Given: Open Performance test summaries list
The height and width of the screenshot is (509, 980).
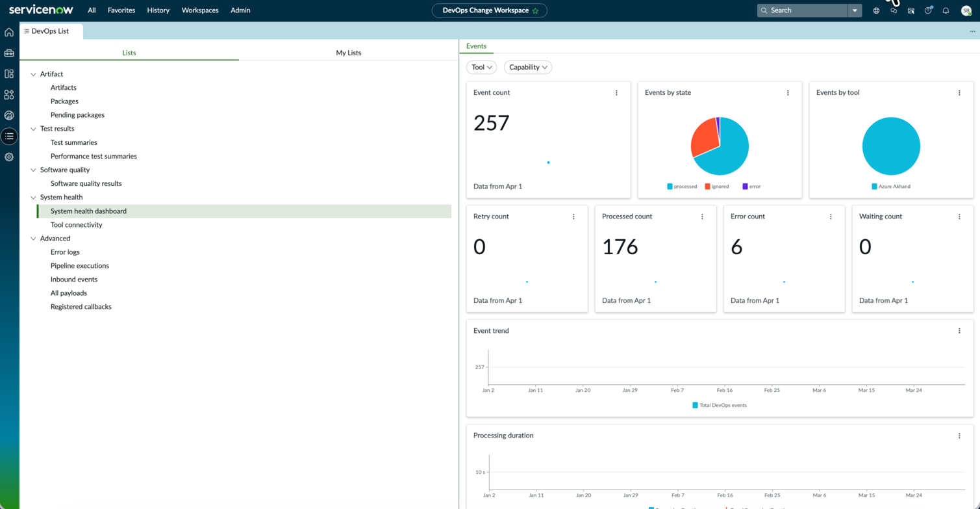Looking at the screenshot, I should [94, 157].
